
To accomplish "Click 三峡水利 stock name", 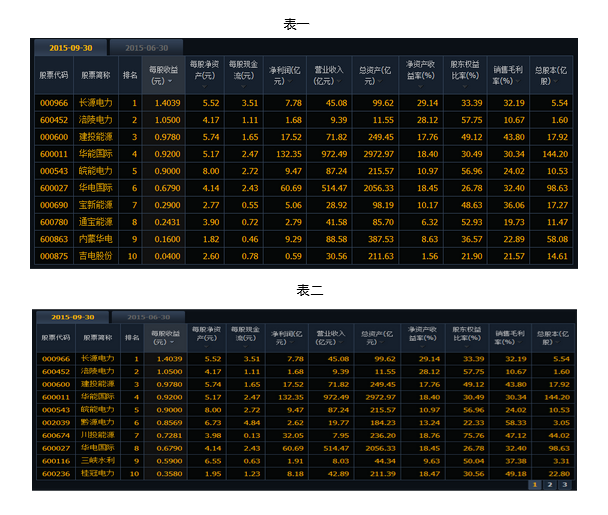I will click(x=98, y=462).
